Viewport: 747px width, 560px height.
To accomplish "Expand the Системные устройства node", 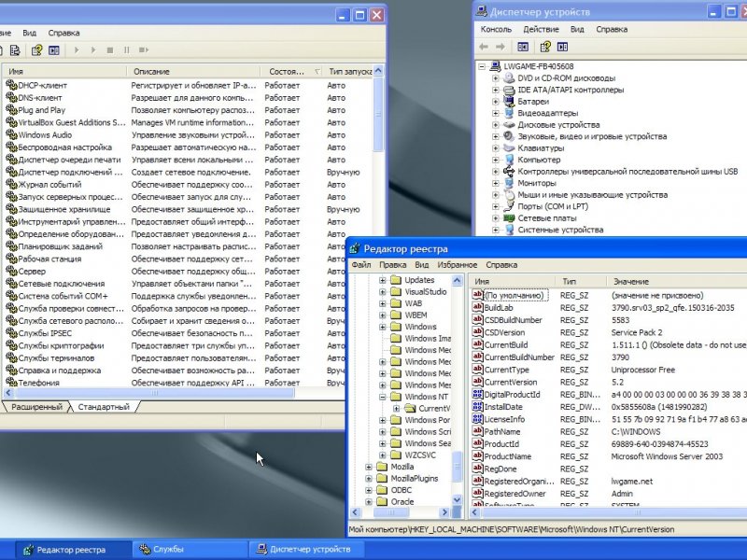I will 496,230.
